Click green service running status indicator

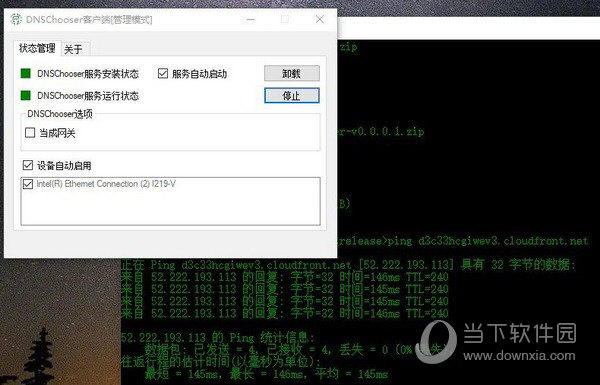26,95
